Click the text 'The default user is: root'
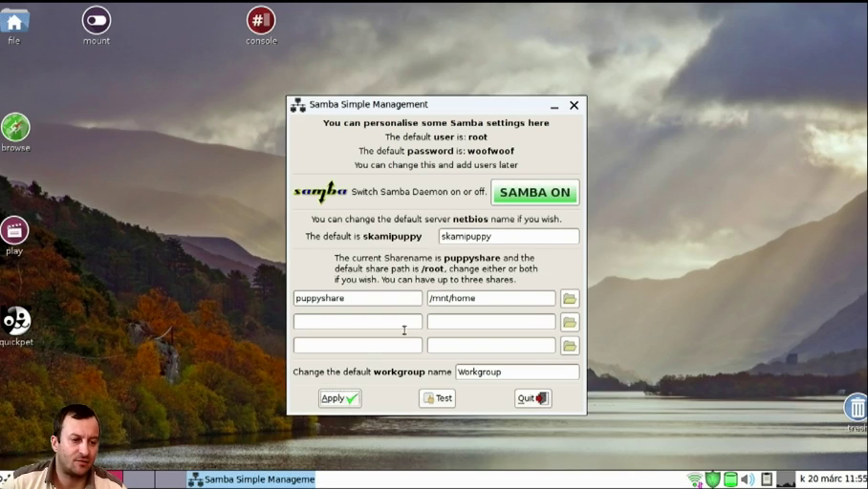 pyautogui.click(x=436, y=138)
